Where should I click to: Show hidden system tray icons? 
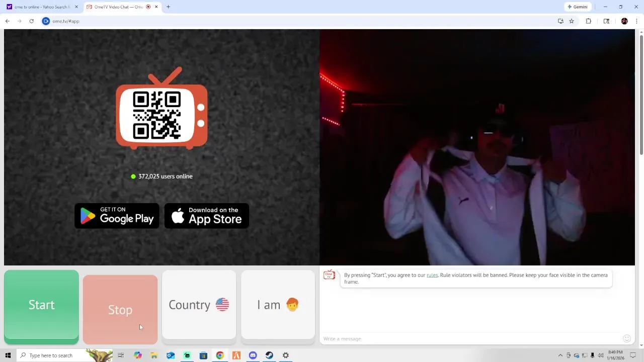pyautogui.click(x=560, y=355)
